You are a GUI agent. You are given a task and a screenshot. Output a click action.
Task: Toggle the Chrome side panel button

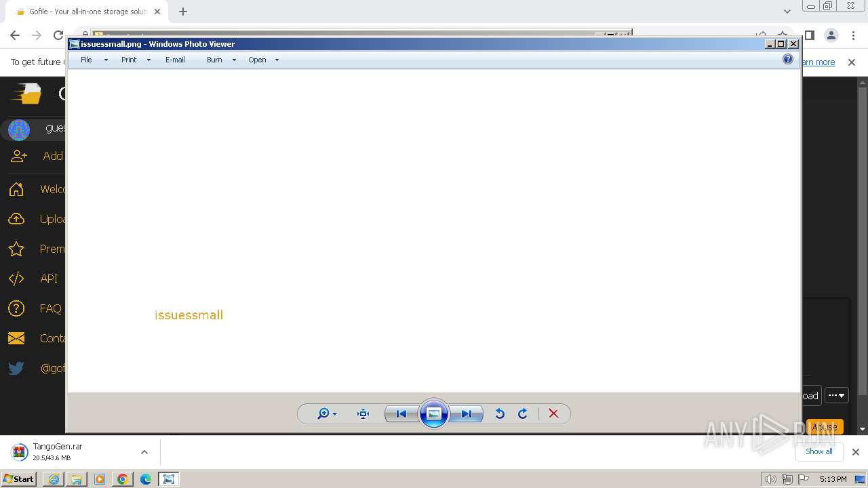pos(809,35)
